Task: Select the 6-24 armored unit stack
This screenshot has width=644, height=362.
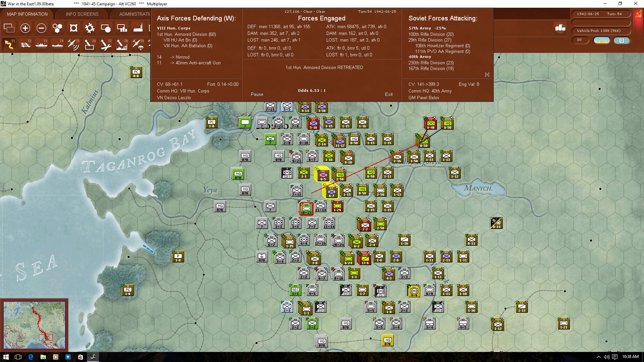Action: 348,258
